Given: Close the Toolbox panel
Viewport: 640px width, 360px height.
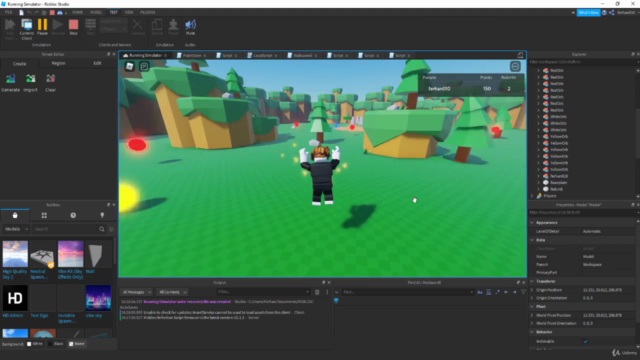Looking at the screenshot, I should coord(114,205).
